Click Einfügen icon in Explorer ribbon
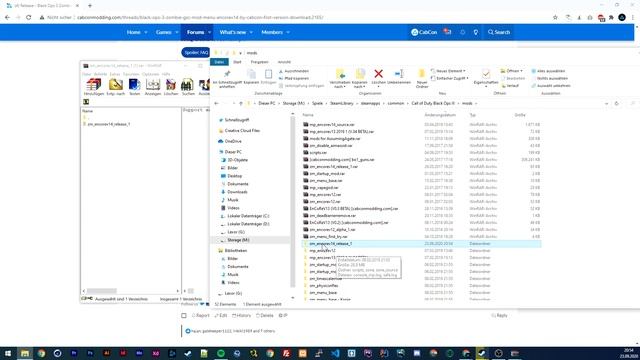Image resolution: width=640 pixels, height=360 pixels. (x=268, y=77)
